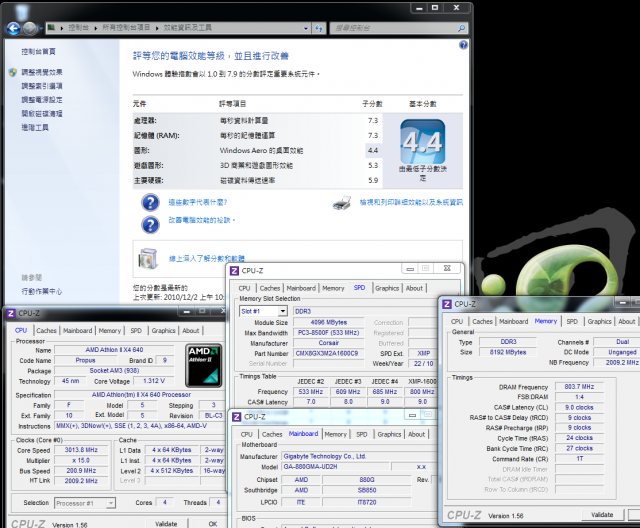640x528 pixels.
Task: Click the CPU-Z logo icon in Mainboard window title
Action: coord(237,417)
